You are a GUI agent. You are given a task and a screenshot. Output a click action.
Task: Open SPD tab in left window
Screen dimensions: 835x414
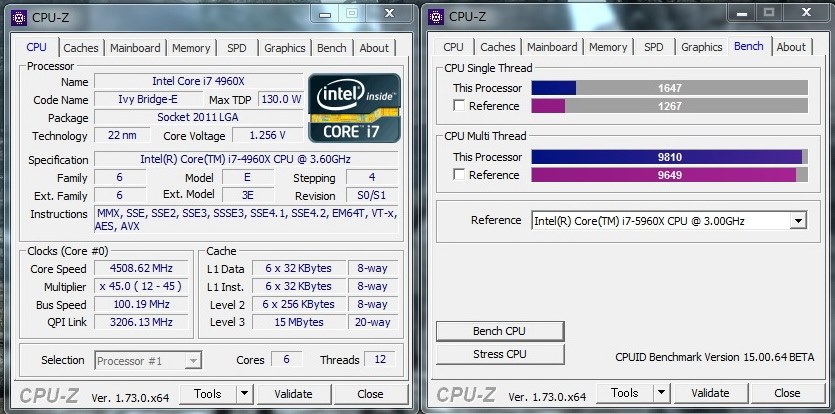tap(236, 48)
